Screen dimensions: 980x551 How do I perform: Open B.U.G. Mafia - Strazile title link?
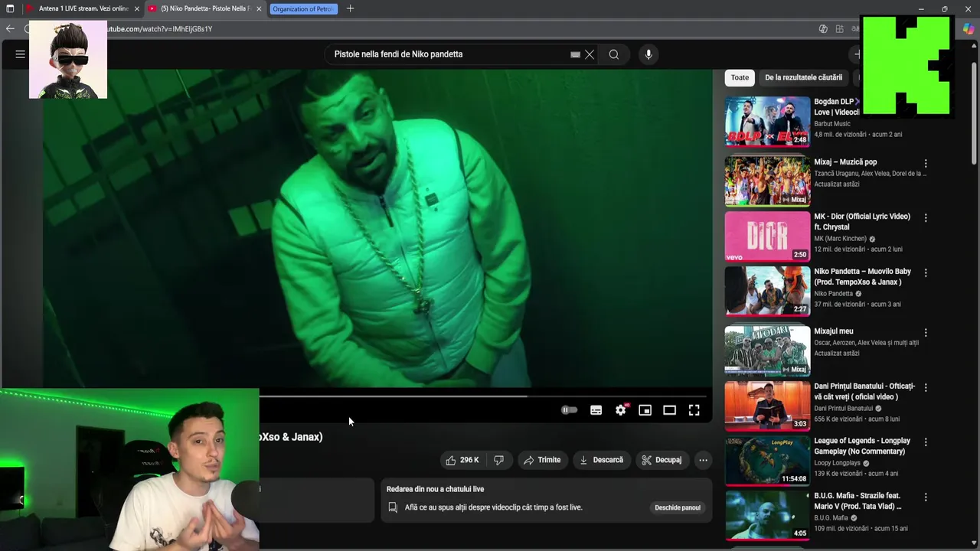(x=858, y=501)
